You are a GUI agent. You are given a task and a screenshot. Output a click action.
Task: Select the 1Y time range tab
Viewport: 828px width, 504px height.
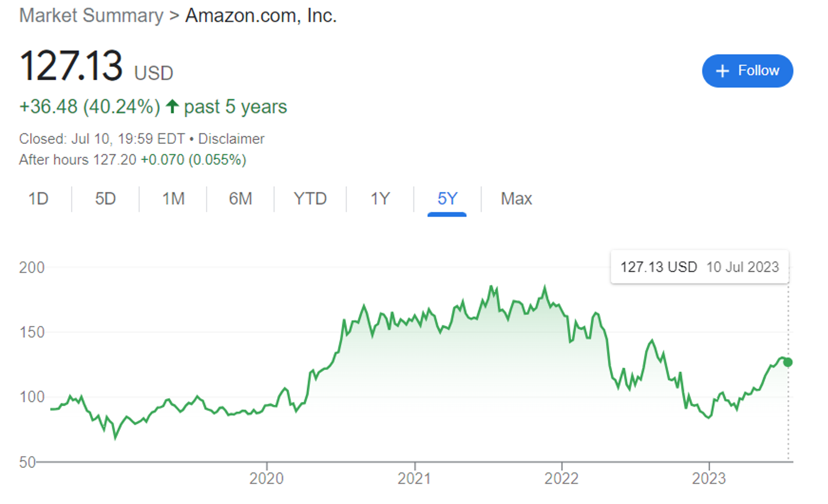tap(380, 199)
